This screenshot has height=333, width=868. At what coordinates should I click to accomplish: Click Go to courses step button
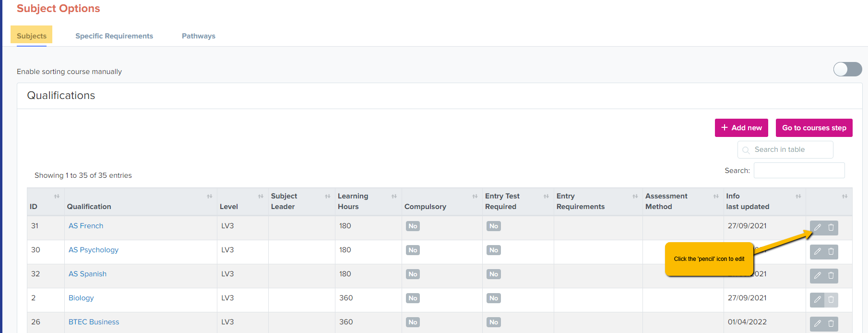tap(814, 128)
